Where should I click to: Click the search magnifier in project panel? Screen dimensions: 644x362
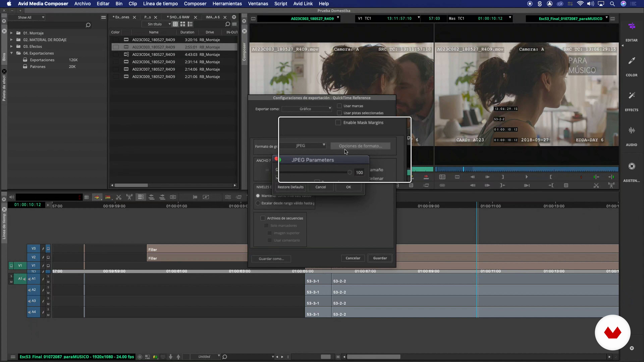click(x=88, y=25)
